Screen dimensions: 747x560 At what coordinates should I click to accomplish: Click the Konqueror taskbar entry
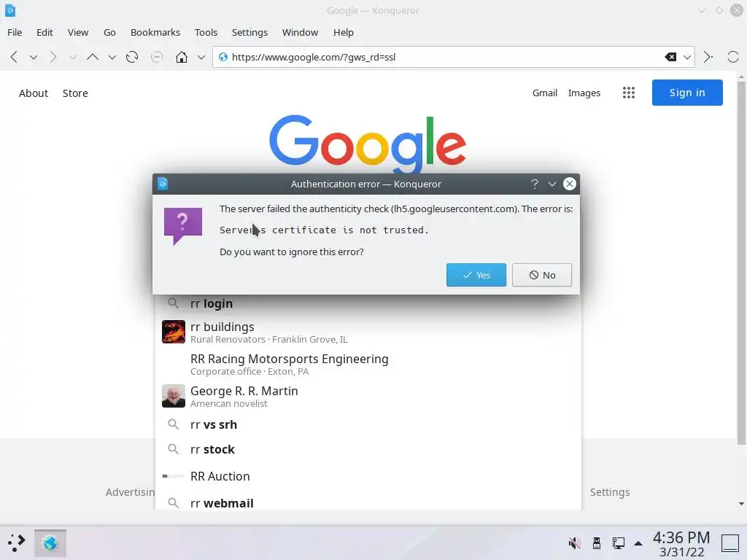tap(50, 542)
